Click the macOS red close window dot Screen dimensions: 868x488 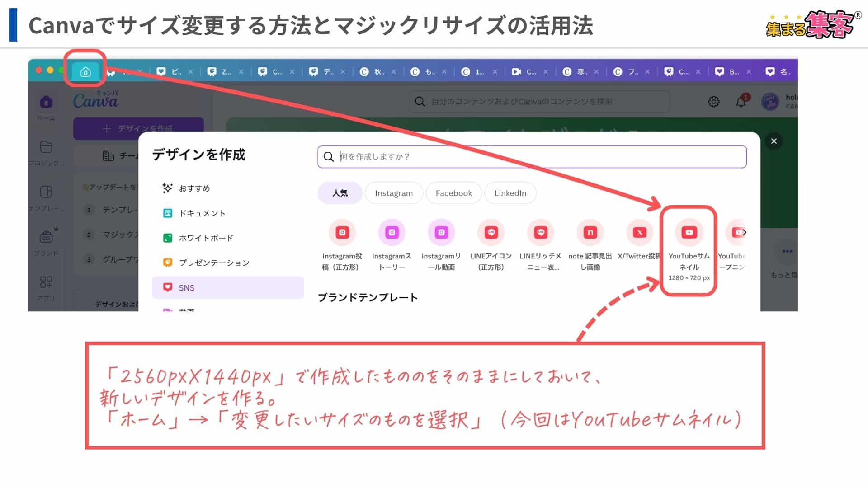click(39, 70)
